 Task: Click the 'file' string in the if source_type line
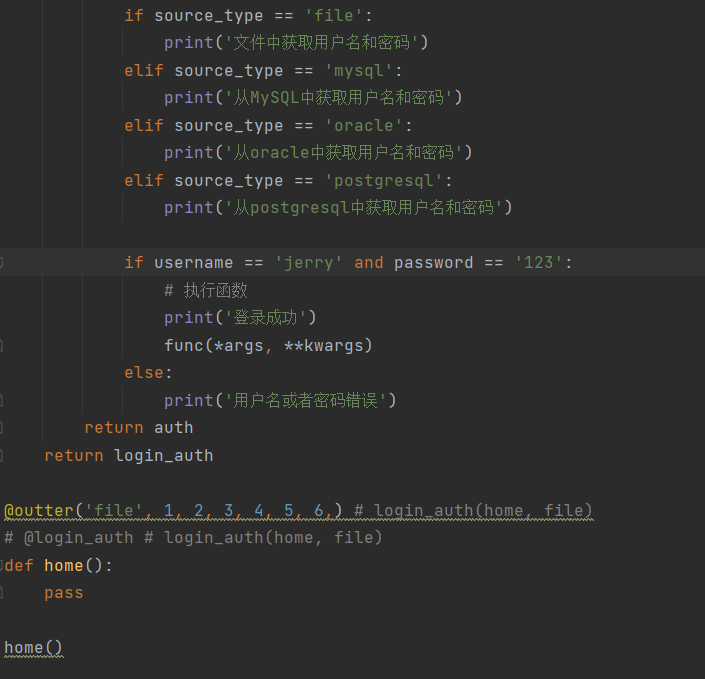pos(333,16)
